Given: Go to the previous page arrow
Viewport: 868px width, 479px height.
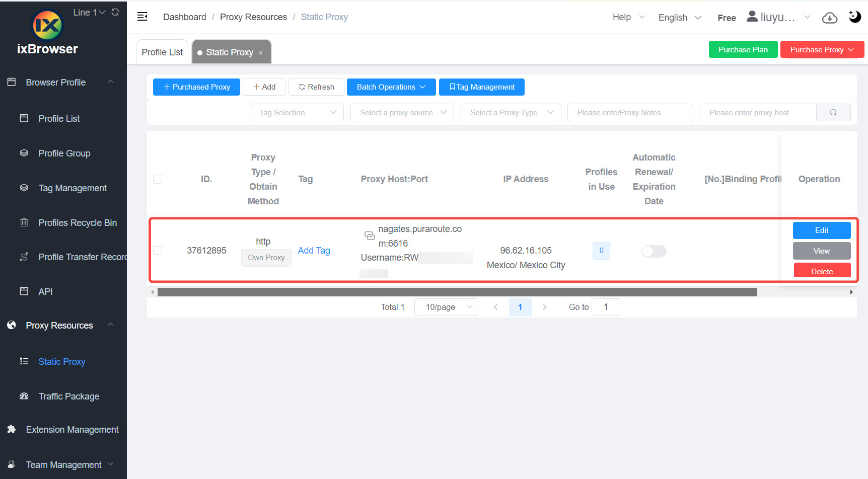Looking at the screenshot, I should 496,307.
